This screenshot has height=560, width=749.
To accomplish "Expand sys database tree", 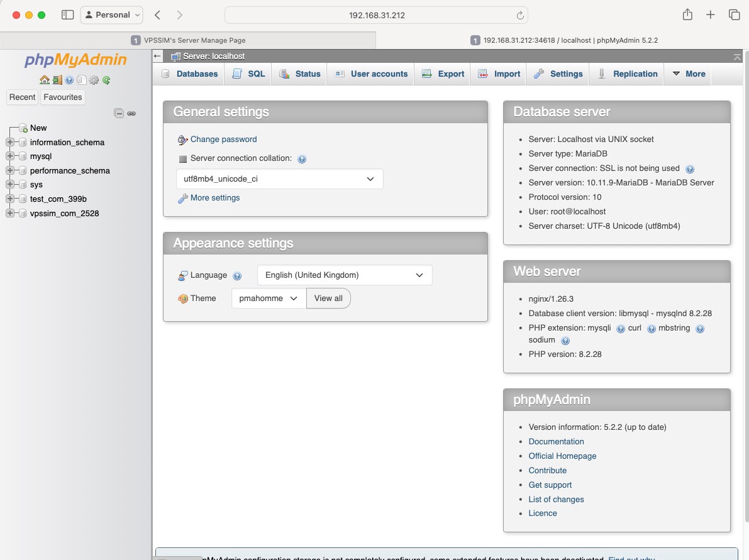I will point(9,184).
